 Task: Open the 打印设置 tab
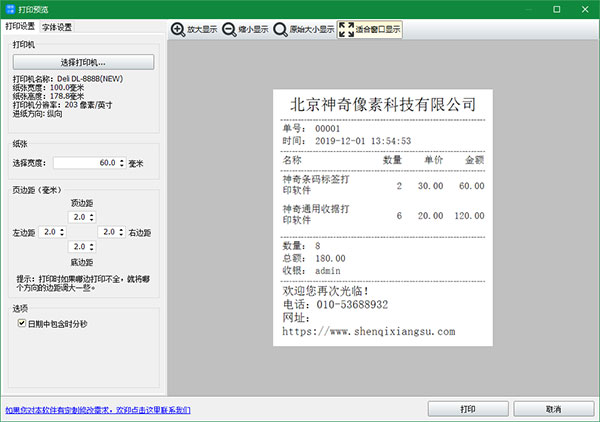coord(20,26)
